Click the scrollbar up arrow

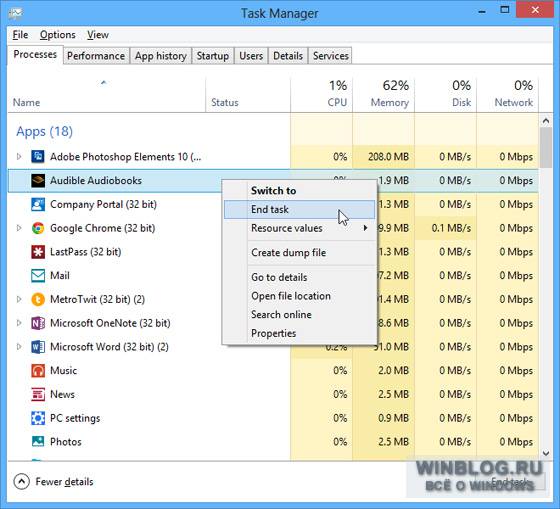546,121
